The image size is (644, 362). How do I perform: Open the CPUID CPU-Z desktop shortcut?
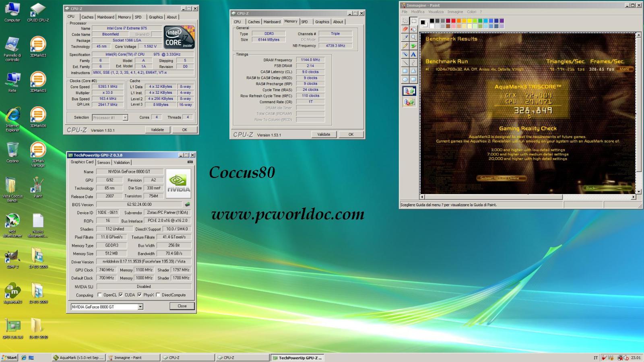tap(38, 12)
